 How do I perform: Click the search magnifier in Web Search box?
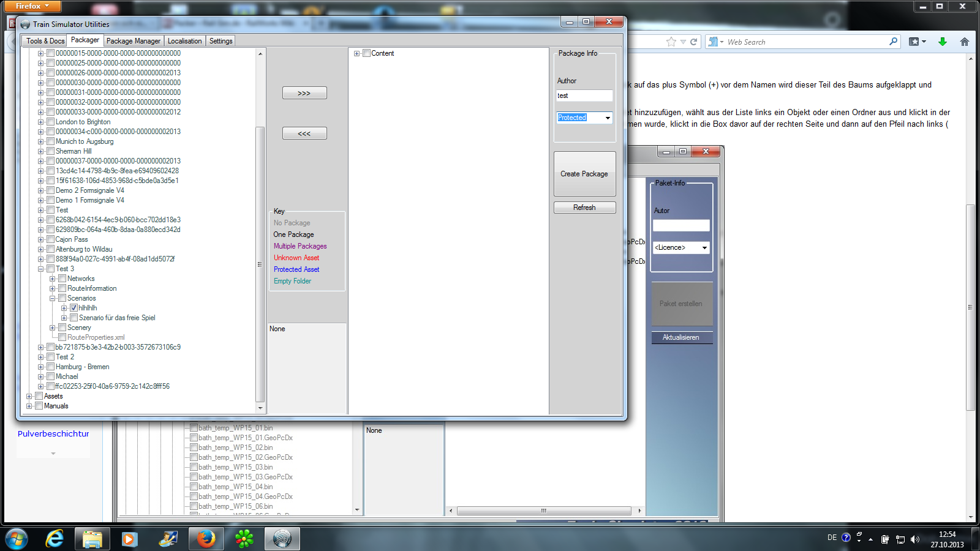tap(894, 42)
